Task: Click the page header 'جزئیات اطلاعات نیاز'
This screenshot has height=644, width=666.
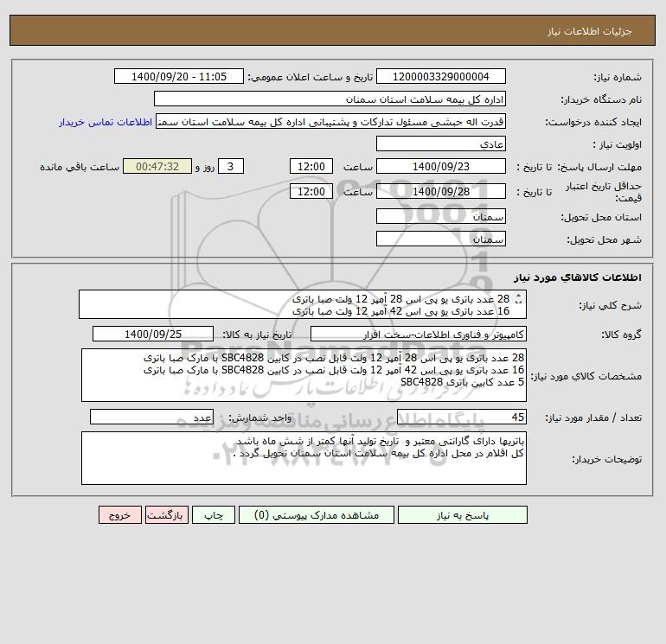Action: (x=590, y=32)
